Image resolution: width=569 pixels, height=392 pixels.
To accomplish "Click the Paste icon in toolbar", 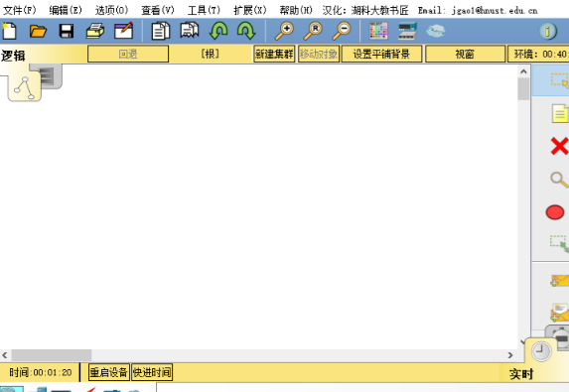I will [190, 30].
